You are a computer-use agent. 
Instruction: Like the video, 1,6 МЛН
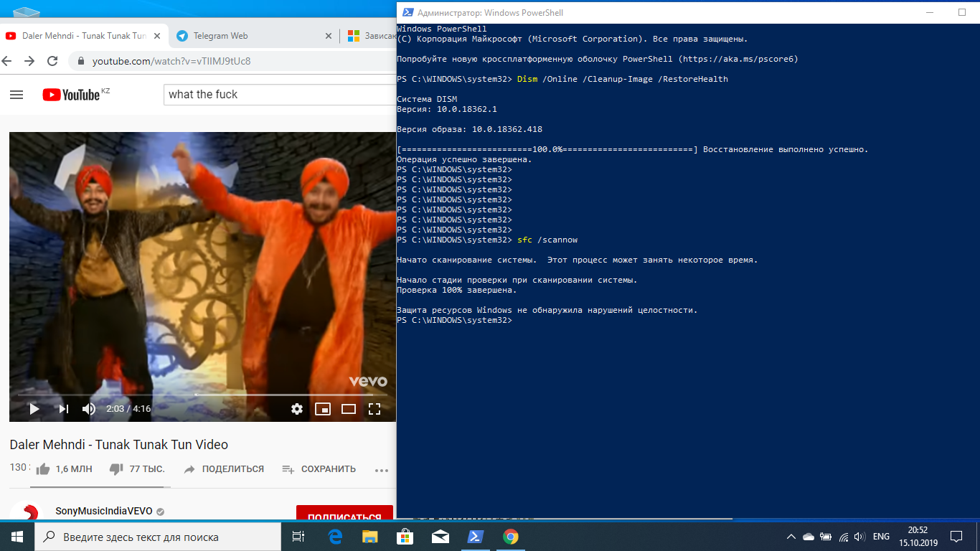coord(64,469)
